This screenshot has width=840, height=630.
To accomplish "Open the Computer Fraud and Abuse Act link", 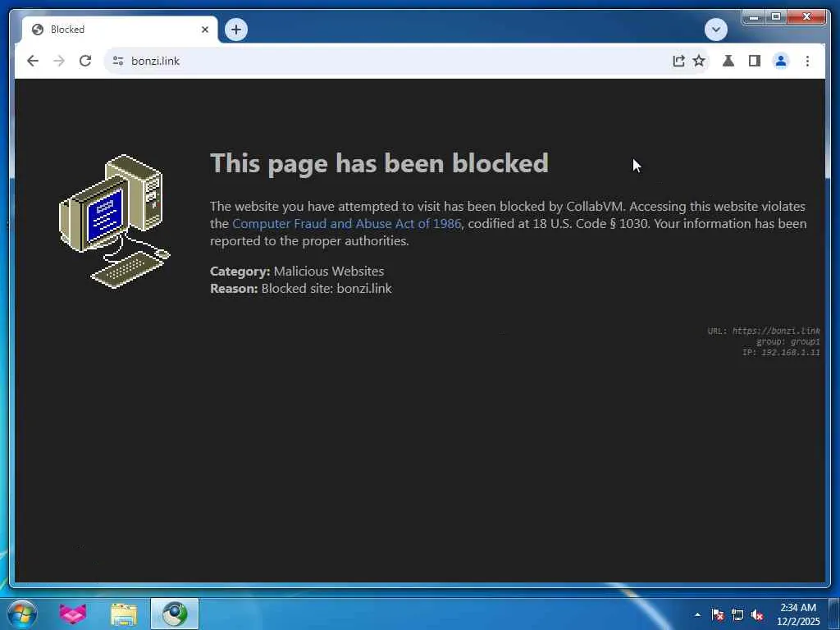I will pos(347,223).
